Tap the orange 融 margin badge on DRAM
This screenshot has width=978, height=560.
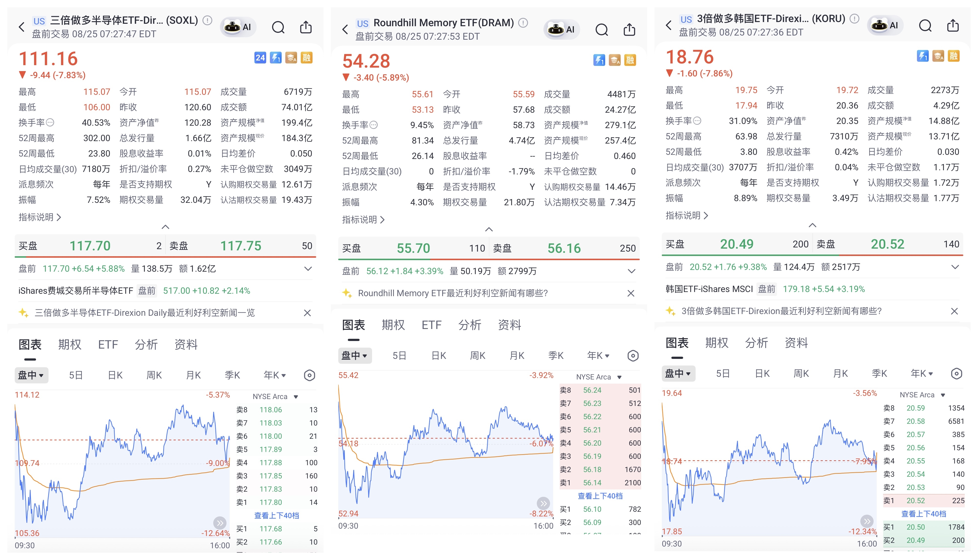630,60
